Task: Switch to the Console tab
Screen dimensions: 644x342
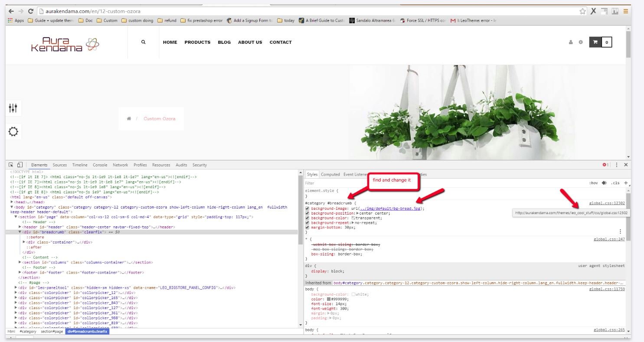Action: (100, 165)
